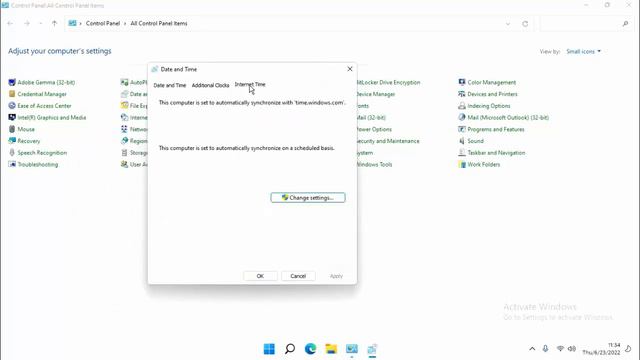This screenshot has width=640, height=360.
Task: Click Control Panel in breadcrumb path
Action: (x=103, y=23)
